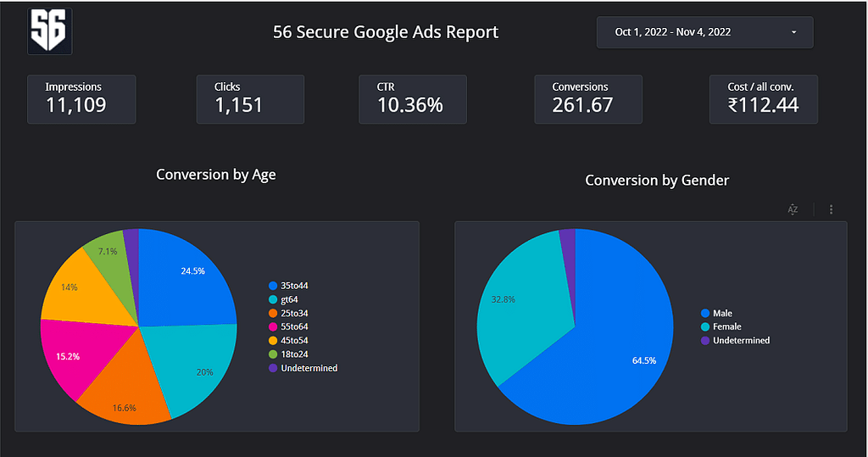Click the Male legend entry
The image size is (868, 457).
coord(722,313)
